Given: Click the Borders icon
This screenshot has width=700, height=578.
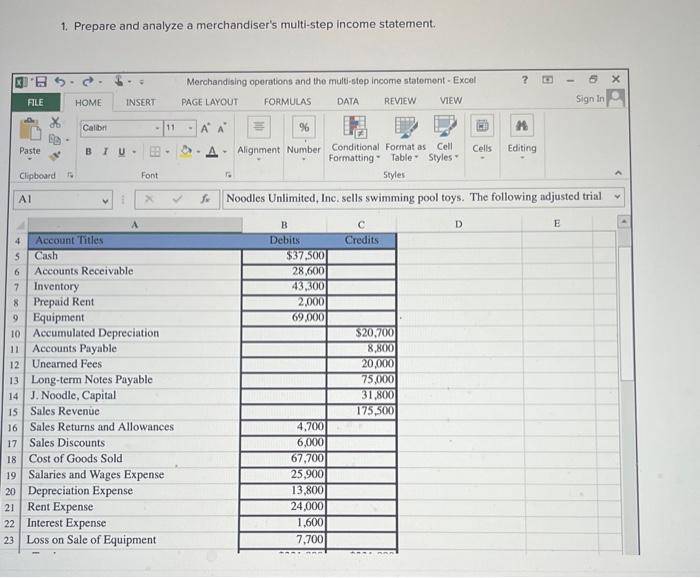Looking at the screenshot, I should (x=155, y=152).
